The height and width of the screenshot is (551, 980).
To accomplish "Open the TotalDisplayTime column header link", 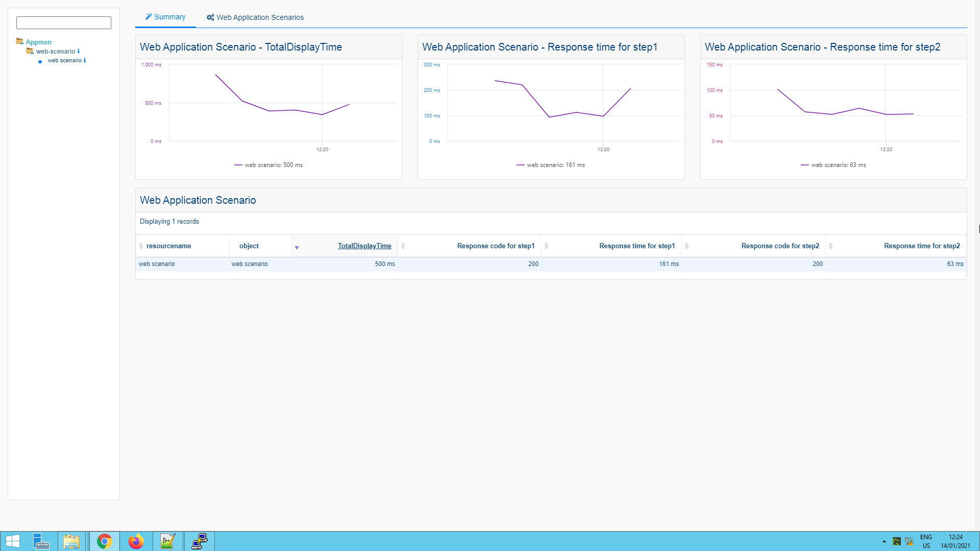I will [364, 246].
